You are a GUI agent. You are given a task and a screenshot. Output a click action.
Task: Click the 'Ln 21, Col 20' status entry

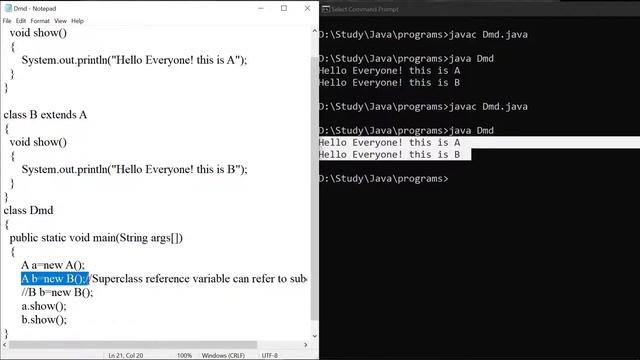coord(126,356)
